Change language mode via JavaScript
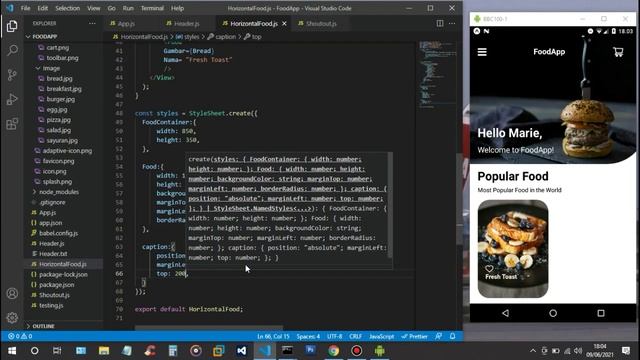 tap(382, 336)
